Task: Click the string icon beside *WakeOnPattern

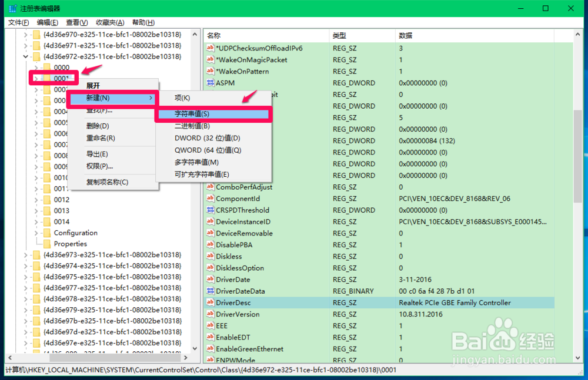Action: (211, 71)
